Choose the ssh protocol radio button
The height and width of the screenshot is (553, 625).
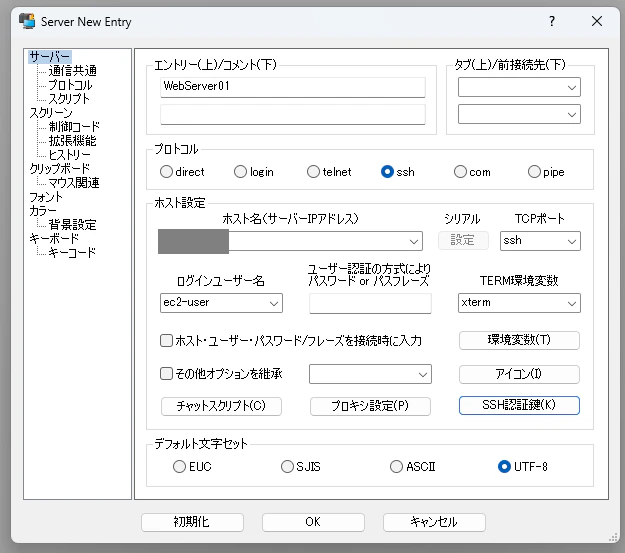pyautogui.click(x=387, y=172)
